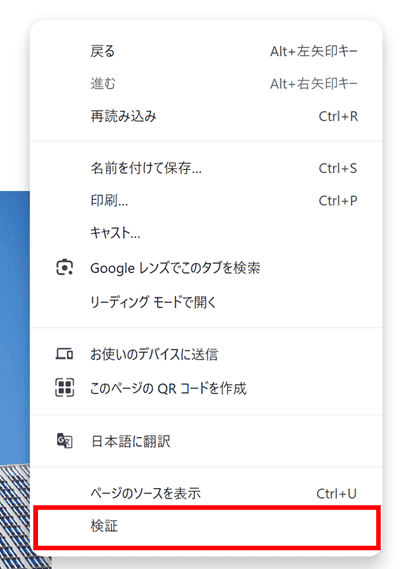Click the Ctrl+U shortcut label
Screen dimensions: 400x569
click(336, 494)
